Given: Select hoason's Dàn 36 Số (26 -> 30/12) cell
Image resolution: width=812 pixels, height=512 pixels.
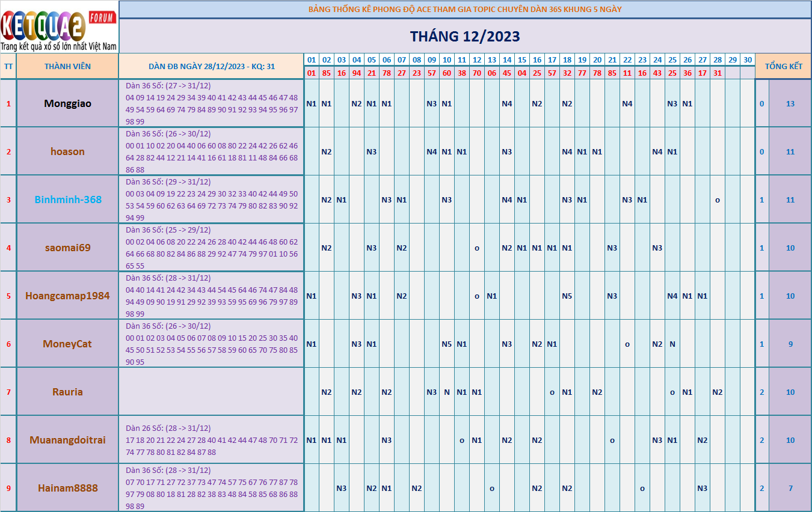Looking at the screenshot, I should 212,151.
